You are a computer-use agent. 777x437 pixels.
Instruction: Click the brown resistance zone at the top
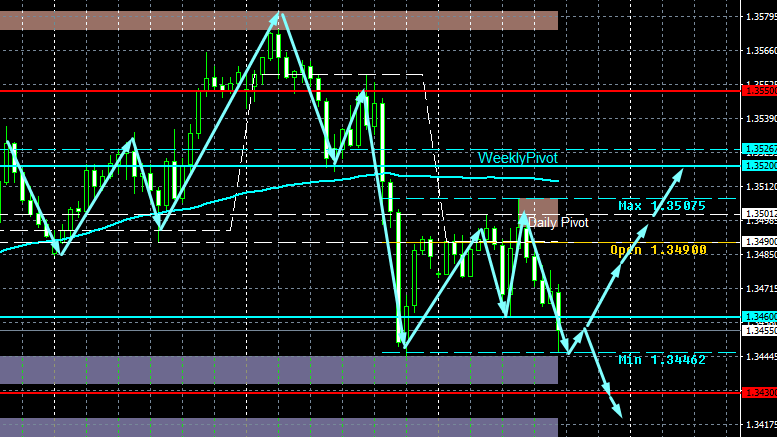point(279,20)
